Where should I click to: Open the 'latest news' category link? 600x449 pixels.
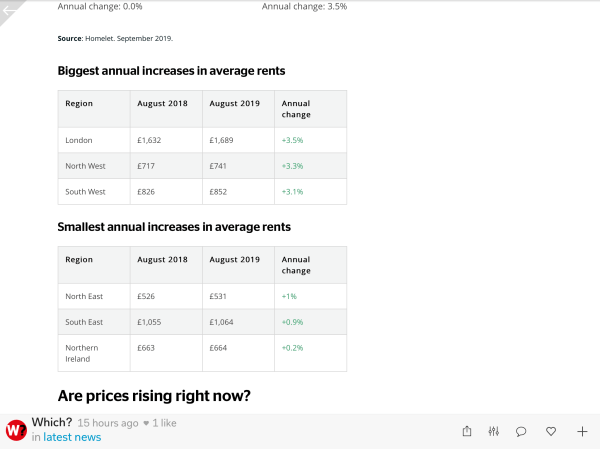[72, 437]
